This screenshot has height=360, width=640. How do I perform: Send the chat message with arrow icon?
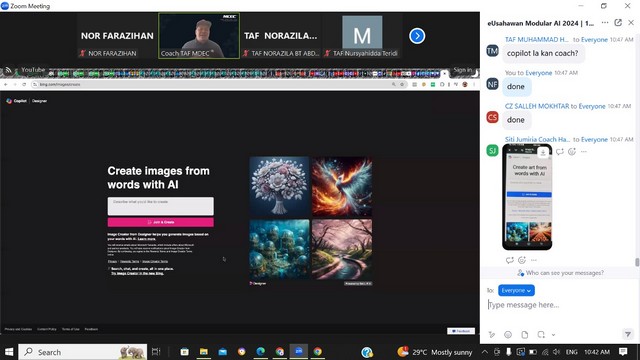tap(628, 334)
